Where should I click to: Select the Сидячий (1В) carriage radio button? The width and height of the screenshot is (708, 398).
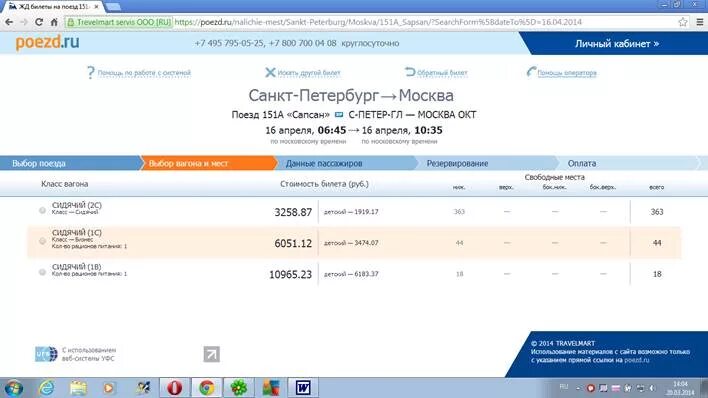(x=42, y=272)
